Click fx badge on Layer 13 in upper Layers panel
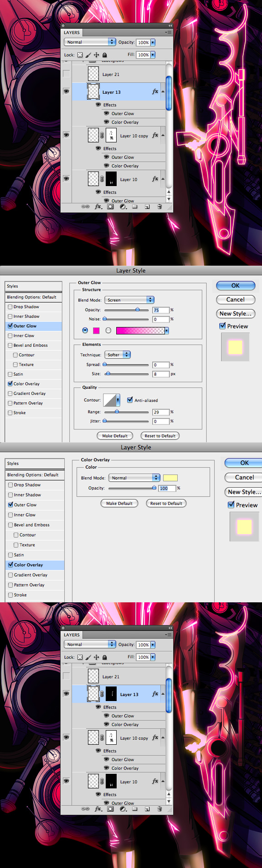Screen dimensions: 262x868 coord(155,91)
